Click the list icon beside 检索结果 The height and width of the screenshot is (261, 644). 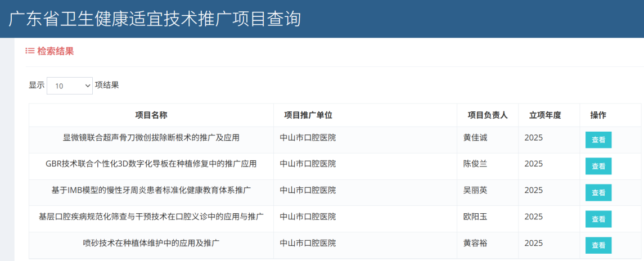30,51
